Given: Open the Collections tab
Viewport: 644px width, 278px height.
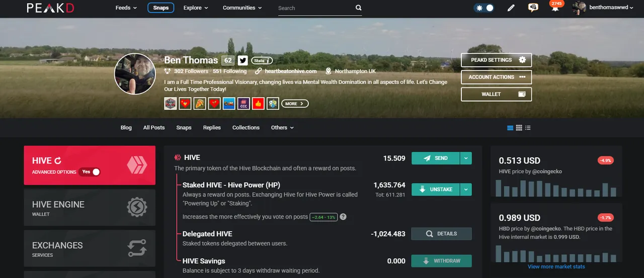Looking at the screenshot, I should coord(246,128).
